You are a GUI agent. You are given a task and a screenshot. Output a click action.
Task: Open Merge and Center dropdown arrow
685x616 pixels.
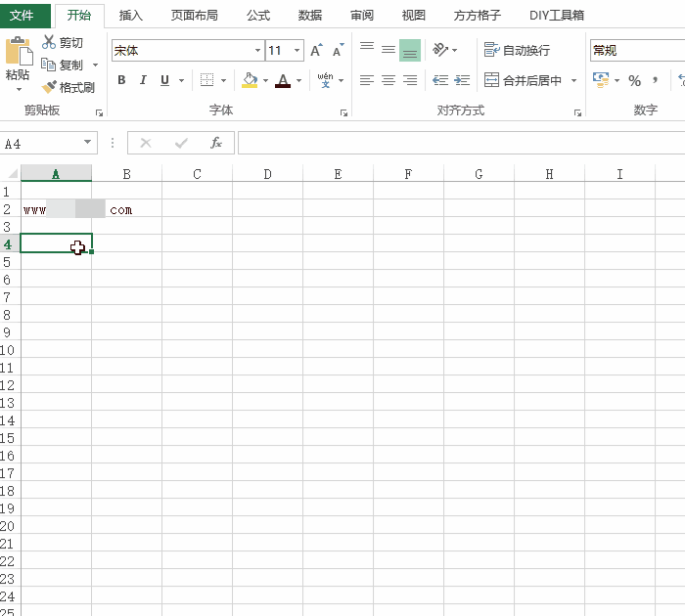click(574, 80)
